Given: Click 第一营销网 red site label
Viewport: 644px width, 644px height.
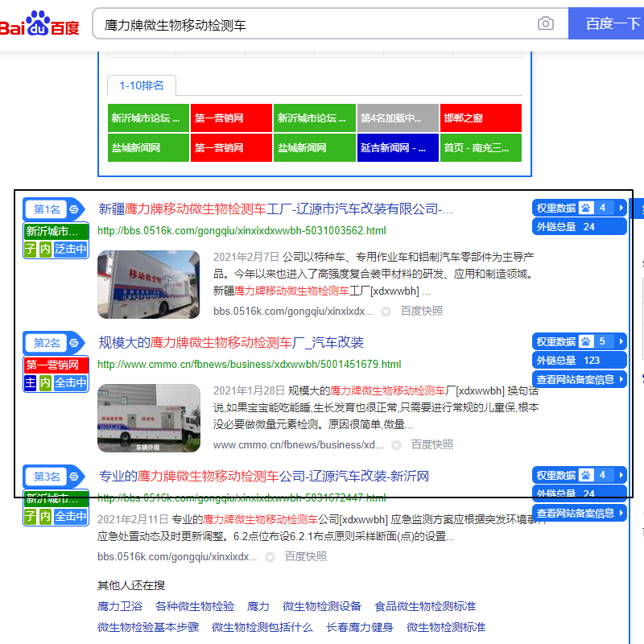Looking at the screenshot, I should [56, 365].
